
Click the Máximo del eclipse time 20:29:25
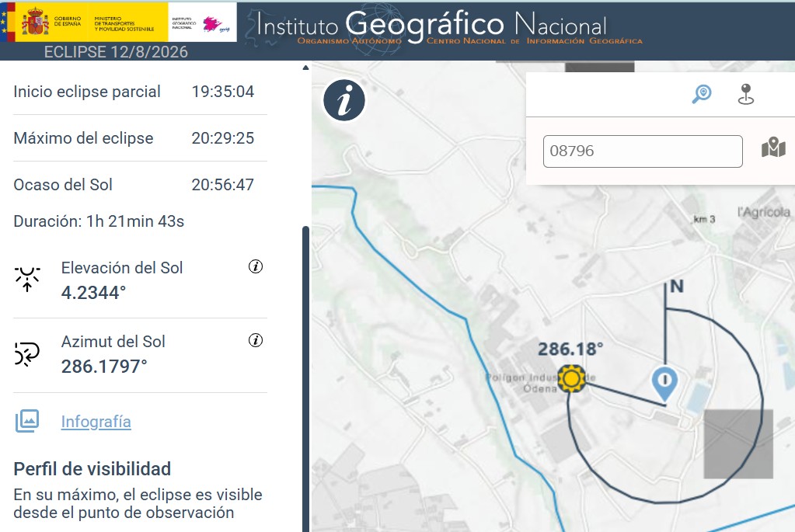[222, 138]
